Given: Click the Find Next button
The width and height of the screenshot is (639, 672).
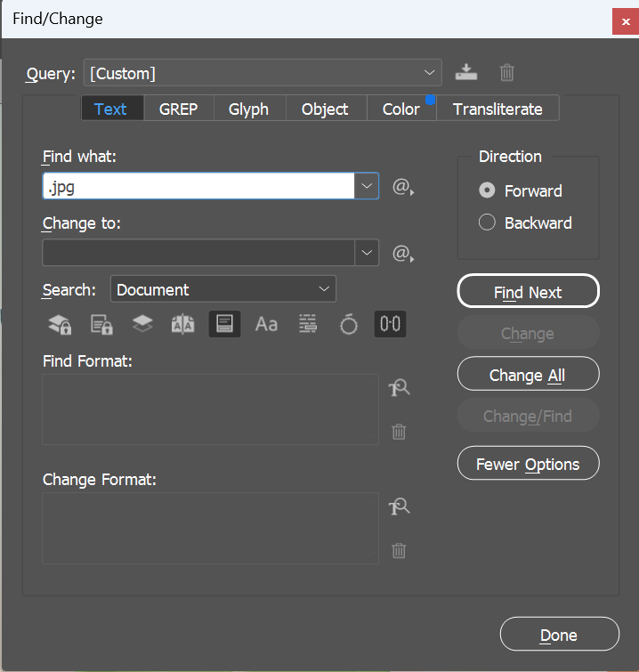Looking at the screenshot, I should (x=528, y=292).
